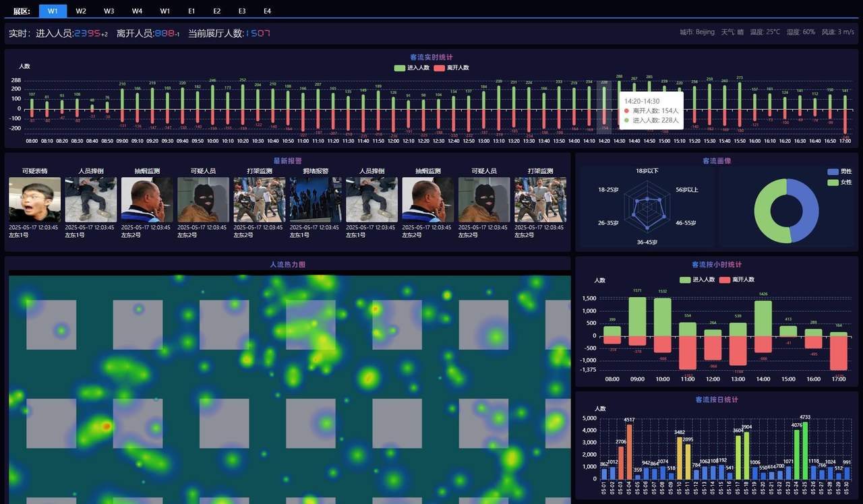This screenshot has width=863, height=504.
Task: Switch to the E1 zone tab
Action: pos(191,11)
